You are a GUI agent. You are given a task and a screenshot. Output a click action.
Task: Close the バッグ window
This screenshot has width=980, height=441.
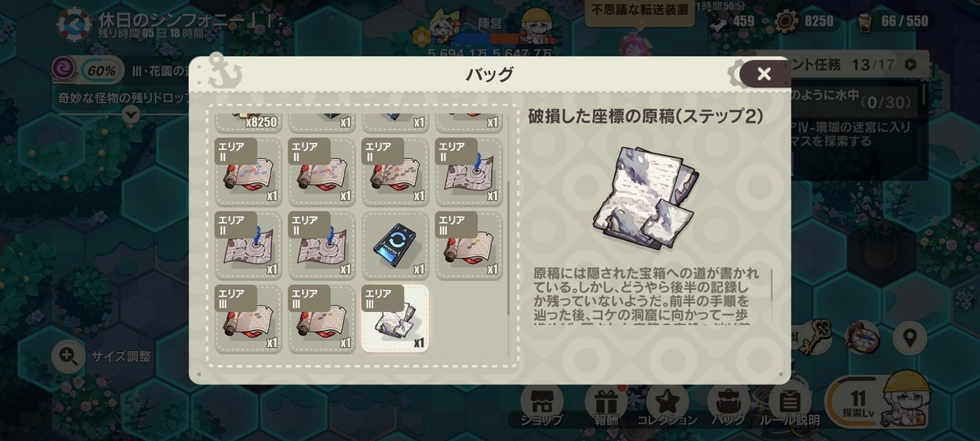coord(764,74)
